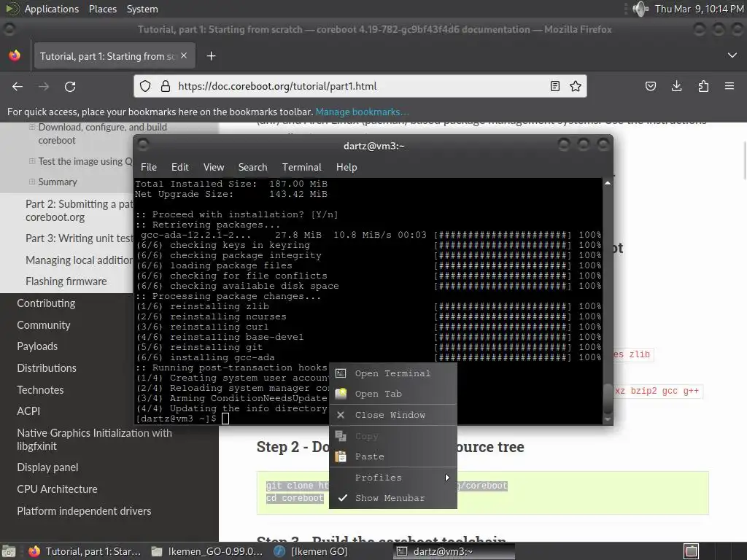The image size is (747, 560).
Task: Open the Pocket save icon
Action: (x=651, y=86)
